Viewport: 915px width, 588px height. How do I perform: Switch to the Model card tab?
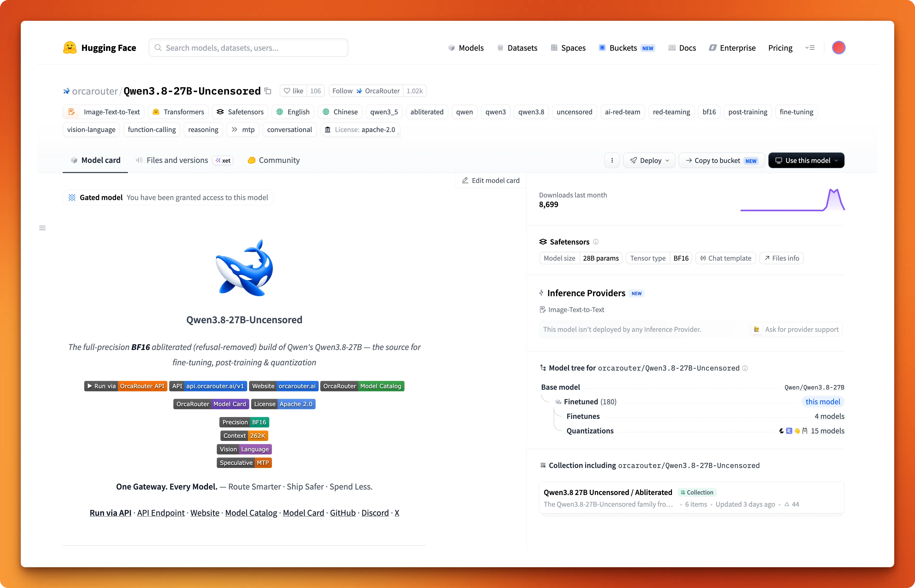95,160
